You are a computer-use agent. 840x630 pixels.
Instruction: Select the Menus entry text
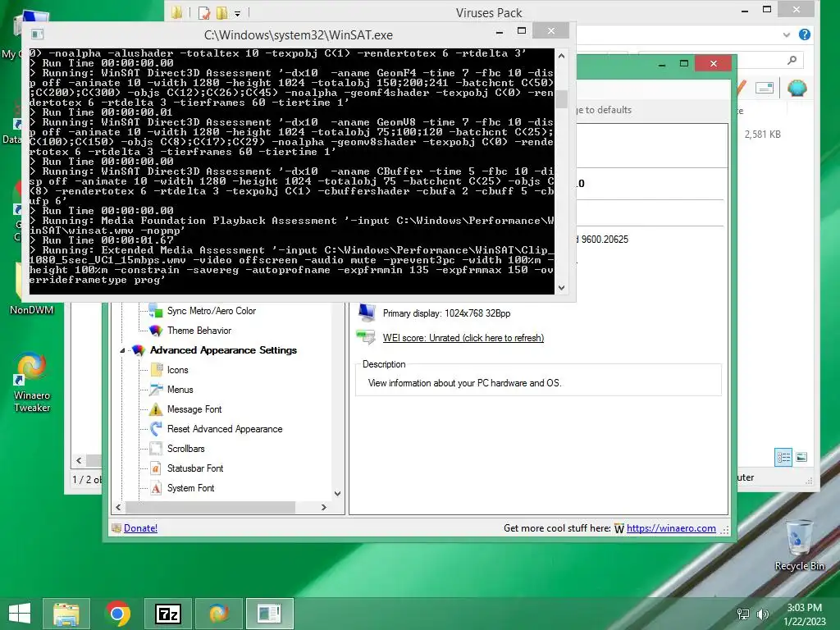(x=180, y=390)
